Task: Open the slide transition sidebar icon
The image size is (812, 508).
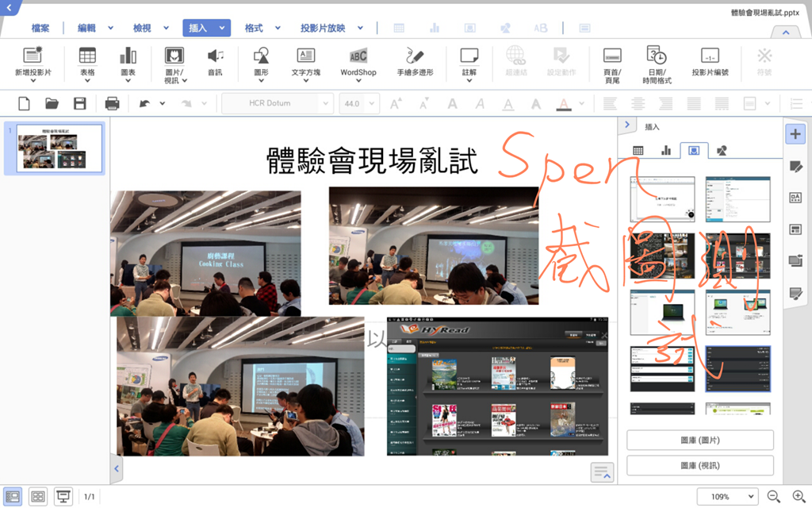Action: pyautogui.click(x=795, y=260)
